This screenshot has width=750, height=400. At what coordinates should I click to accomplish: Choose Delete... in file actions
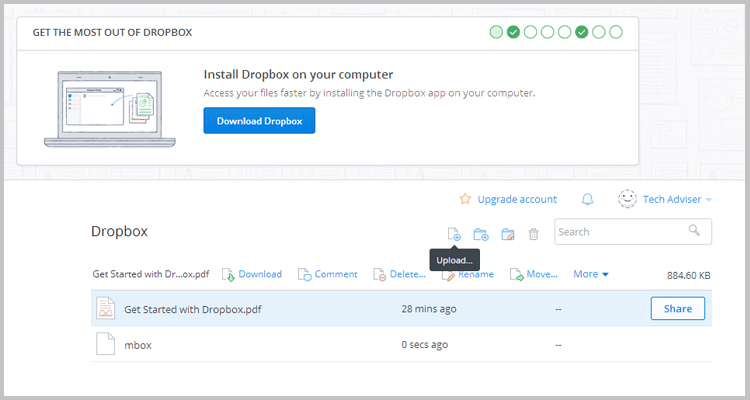point(399,274)
